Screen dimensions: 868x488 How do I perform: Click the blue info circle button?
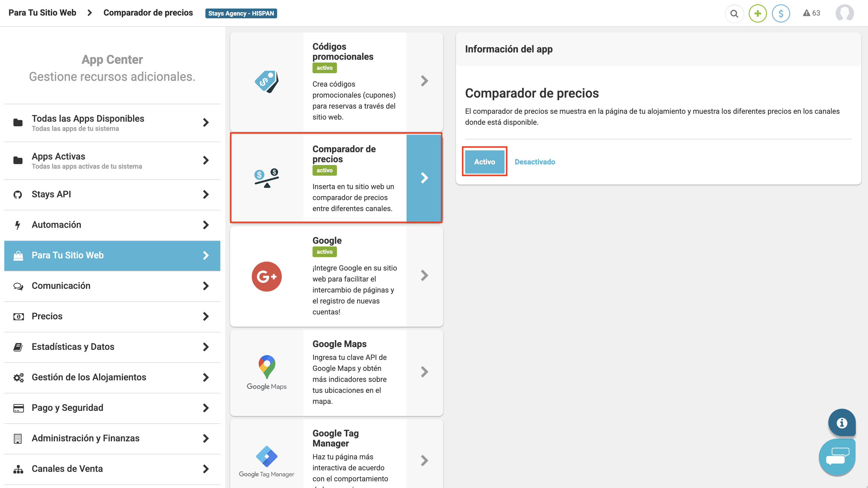pos(841,423)
